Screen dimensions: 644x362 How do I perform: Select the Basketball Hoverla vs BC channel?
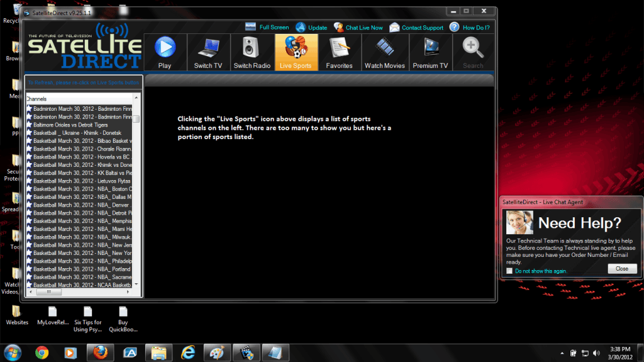click(79, 157)
